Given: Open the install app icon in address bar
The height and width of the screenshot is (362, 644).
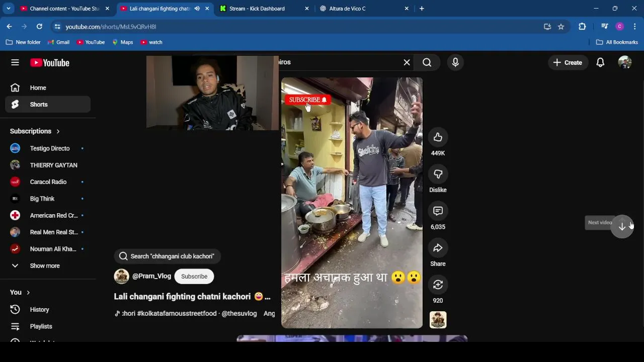Looking at the screenshot, I should (547, 27).
